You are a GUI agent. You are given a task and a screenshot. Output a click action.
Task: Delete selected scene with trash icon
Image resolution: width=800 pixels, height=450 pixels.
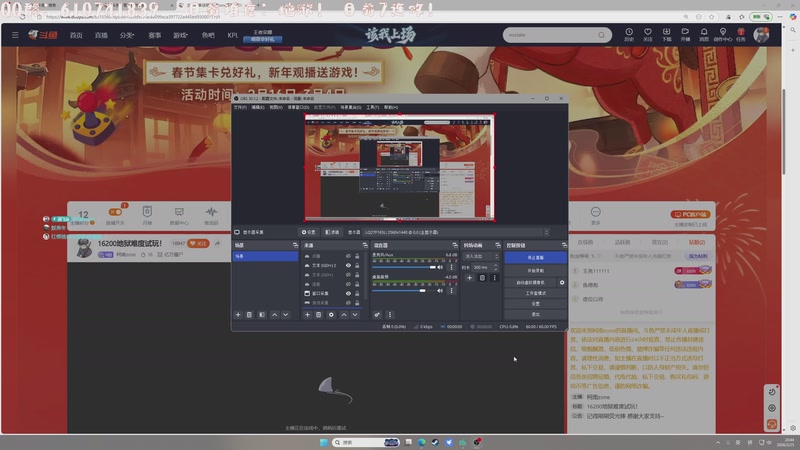tap(249, 315)
